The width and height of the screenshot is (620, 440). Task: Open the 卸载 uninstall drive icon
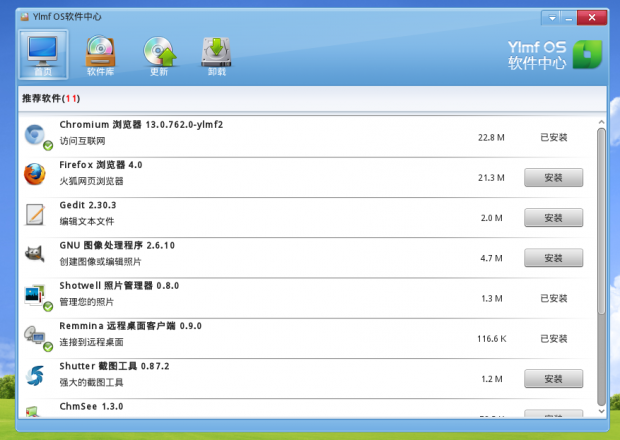[x=216, y=55]
